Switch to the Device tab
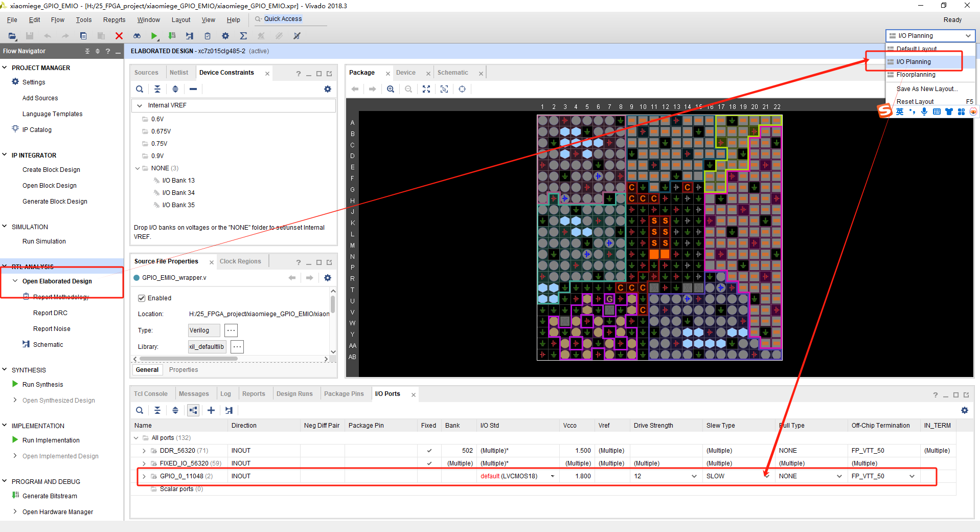The width and height of the screenshot is (980, 532). 406,73
